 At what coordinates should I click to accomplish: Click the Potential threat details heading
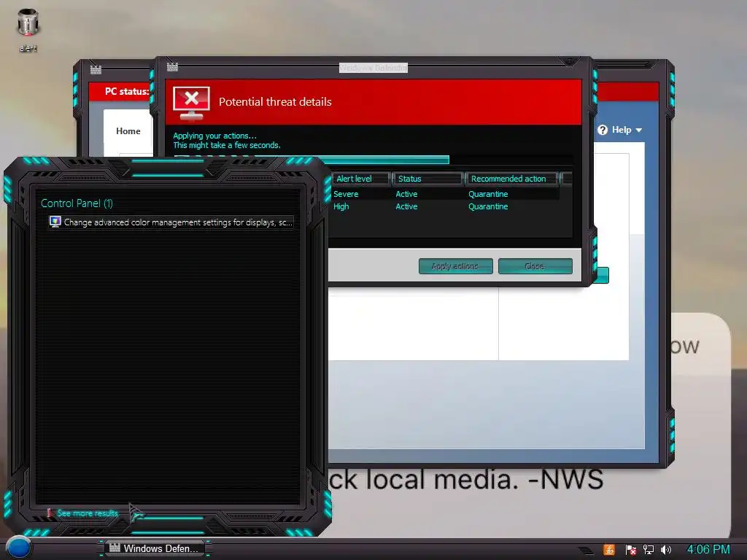pyautogui.click(x=275, y=102)
